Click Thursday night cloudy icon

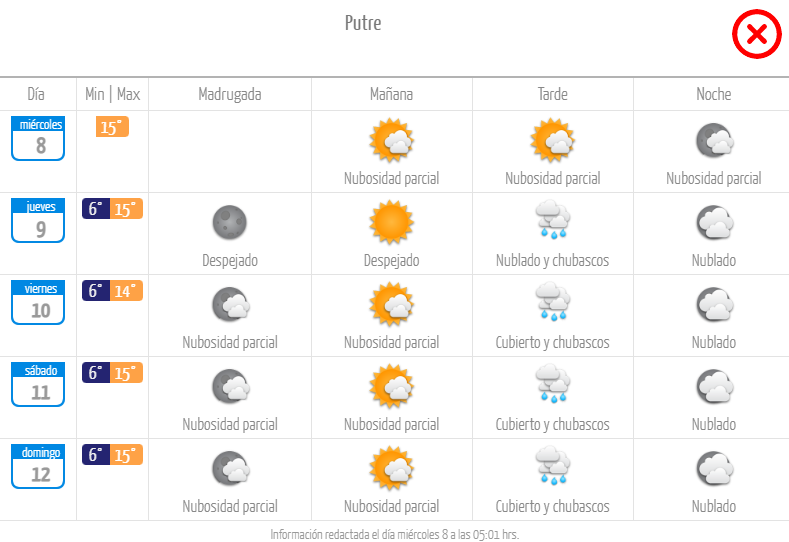(715, 222)
